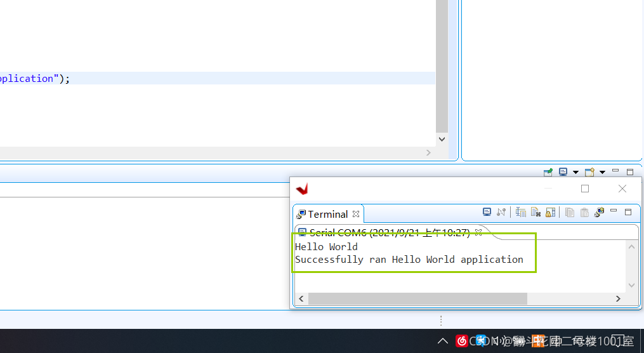Image resolution: width=644 pixels, height=353 pixels.
Task: Show hidden system tray icons
Action: 443,341
